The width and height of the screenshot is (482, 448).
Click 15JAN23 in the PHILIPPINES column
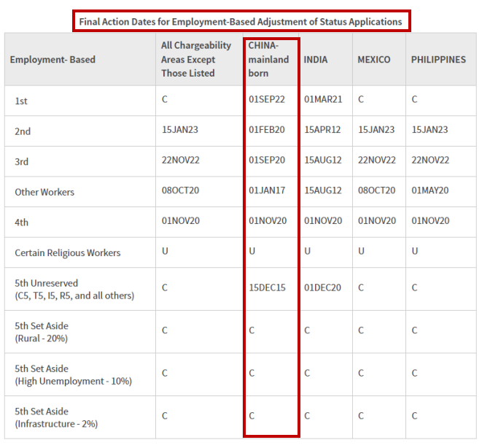pos(430,129)
